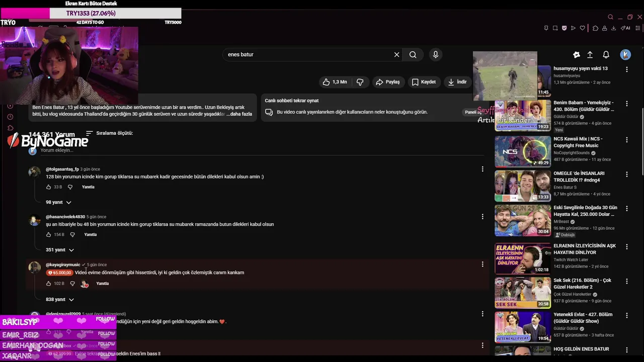This screenshot has height=362, width=644.
Task: Open the YouTube account avatar menu
Action: point(625,54)
